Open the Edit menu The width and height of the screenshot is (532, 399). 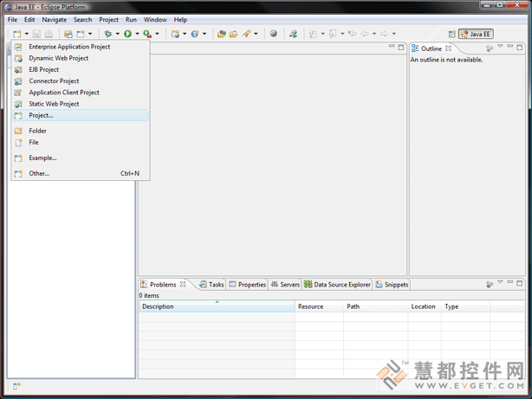pyautogui.click(x=29, y=20)
